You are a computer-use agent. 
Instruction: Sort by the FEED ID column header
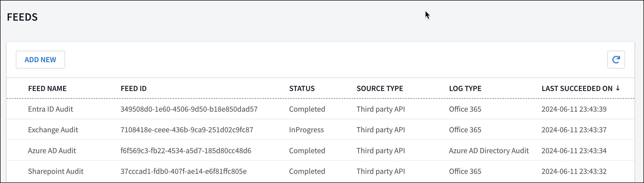(x=134, y=88)
